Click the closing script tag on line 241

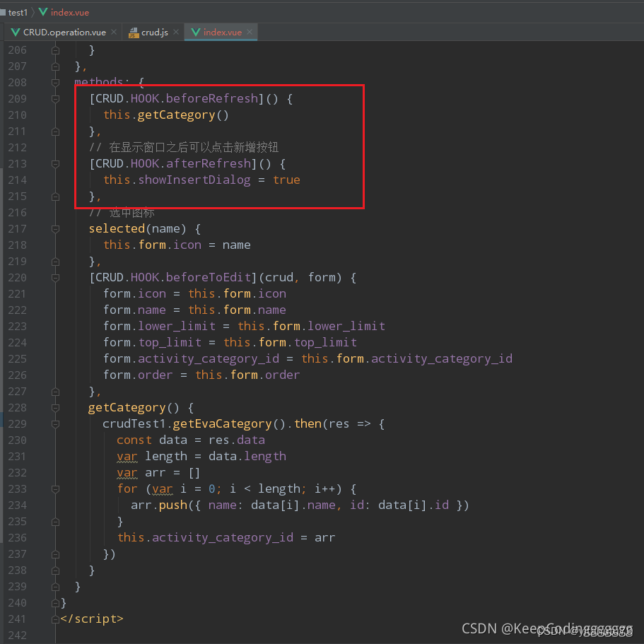pyautogui.click(x=92, y=619)
